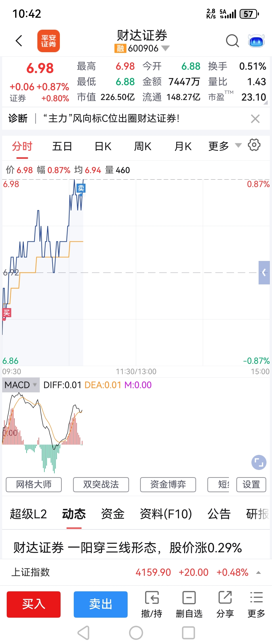The width and height of the screenshot is (272, 644).
Task: Select the 双突战法 tool button
Action: tap(101, 485)
